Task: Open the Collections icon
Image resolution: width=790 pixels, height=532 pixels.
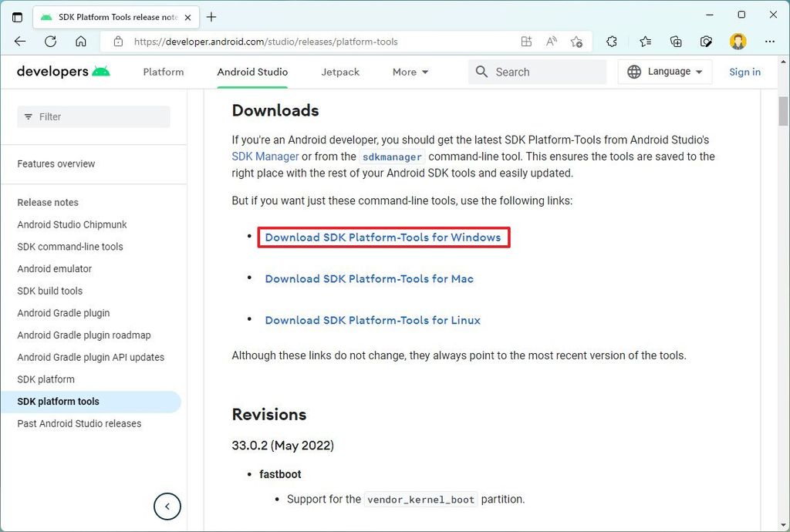Action: tap(676, 42)
